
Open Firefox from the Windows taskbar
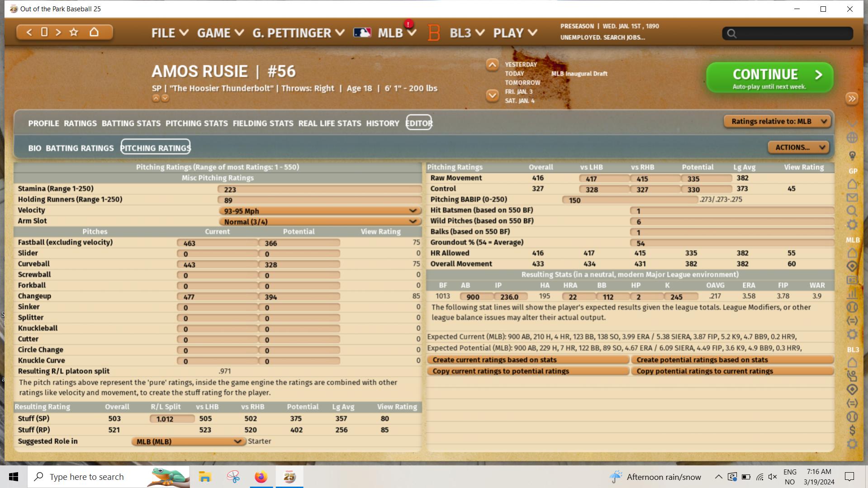(261, 477)
